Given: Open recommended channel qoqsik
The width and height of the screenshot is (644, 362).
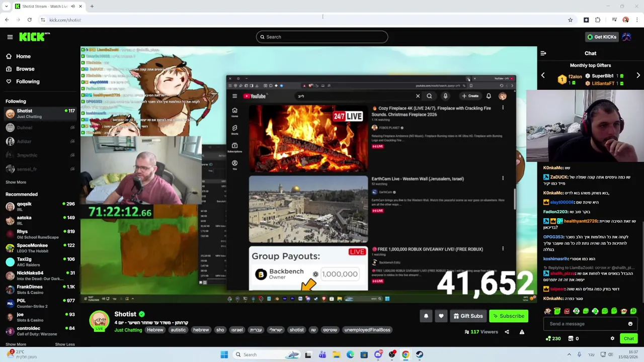Looking at the screenshot, I should coord(40,207).
